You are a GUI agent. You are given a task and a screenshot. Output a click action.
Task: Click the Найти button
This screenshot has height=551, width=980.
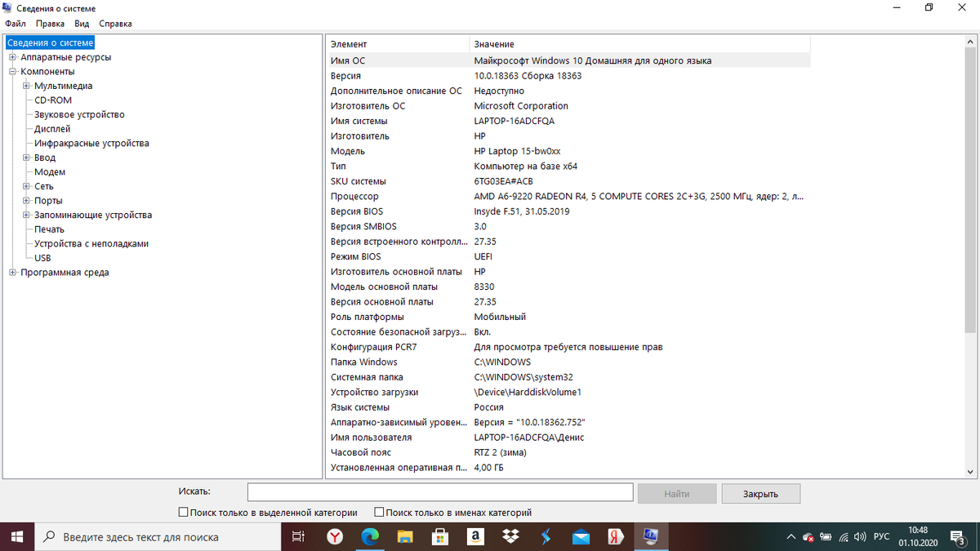click(677, 494)
